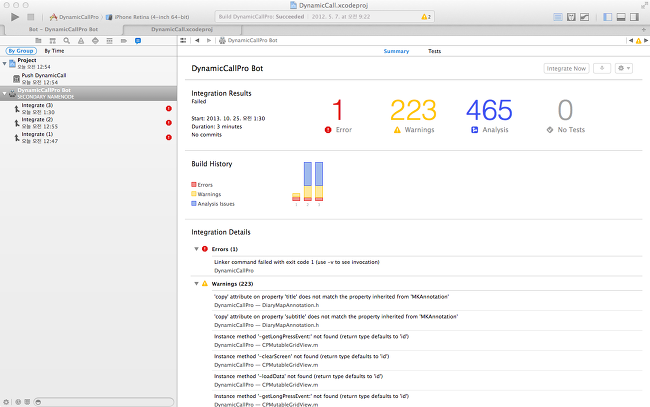Image resolution: width=650 pixels, height=407 pixels.
Task: Collapse the Errors (1) section triangle
Action: (196, 249)
